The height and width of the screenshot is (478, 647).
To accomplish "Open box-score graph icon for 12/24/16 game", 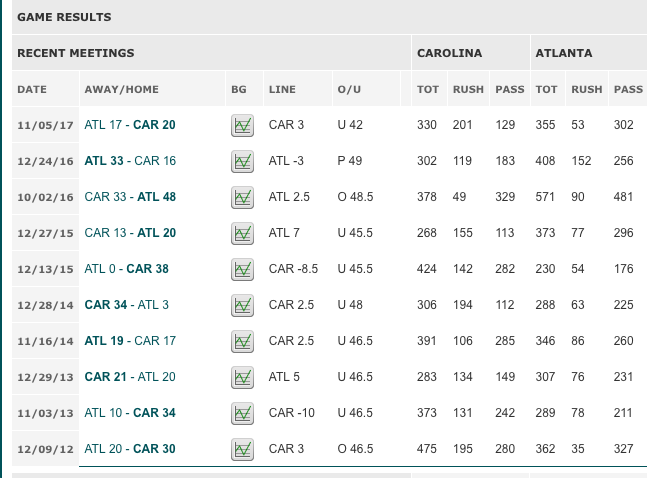I will coord(242,161).
